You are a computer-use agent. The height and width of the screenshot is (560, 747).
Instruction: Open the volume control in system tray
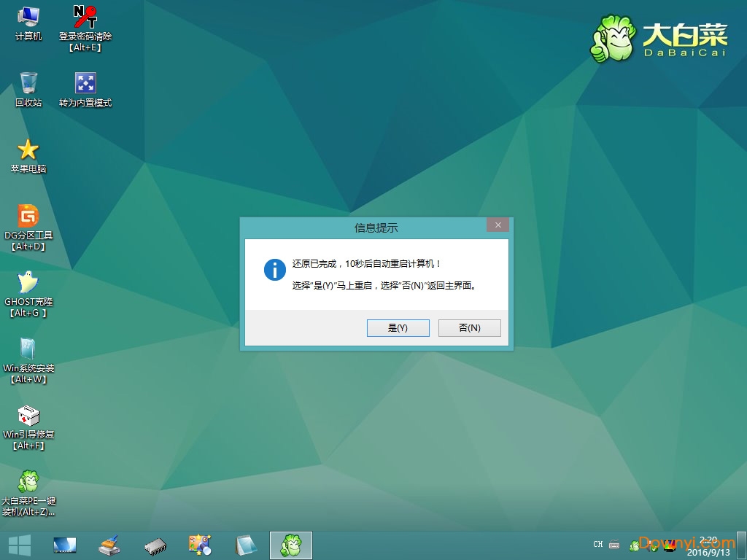coord(650,545)
